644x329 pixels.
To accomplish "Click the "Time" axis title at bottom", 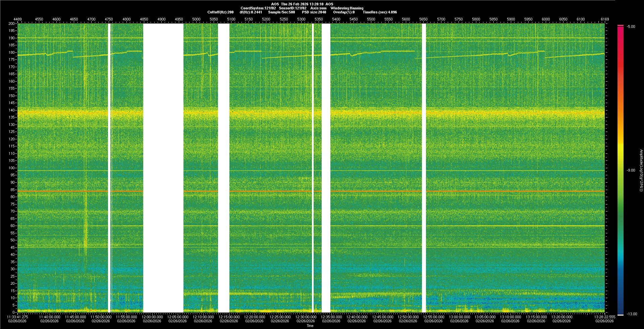I will coord(310,326).
